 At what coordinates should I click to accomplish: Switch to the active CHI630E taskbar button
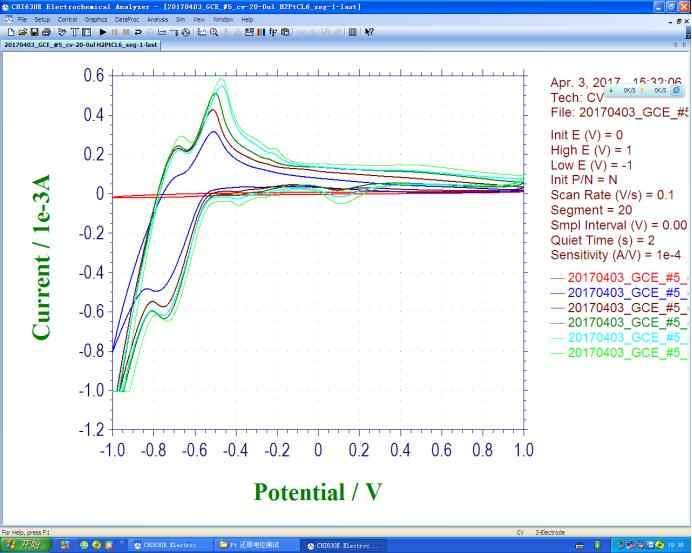[343, 545]
